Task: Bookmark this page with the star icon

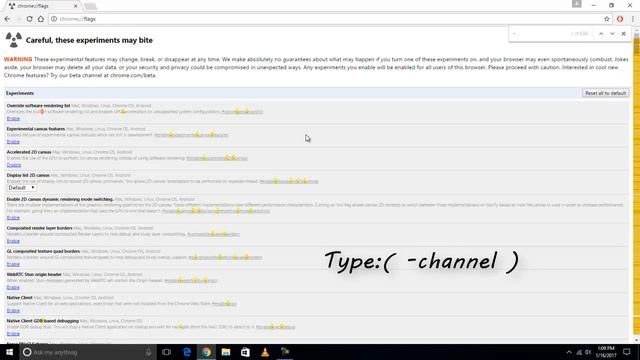Action: tap(607, 19)
